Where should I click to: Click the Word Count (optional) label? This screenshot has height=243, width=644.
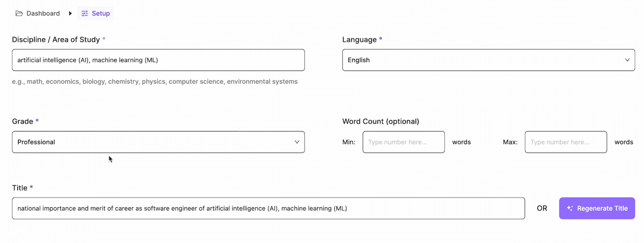tap(380, 121)
